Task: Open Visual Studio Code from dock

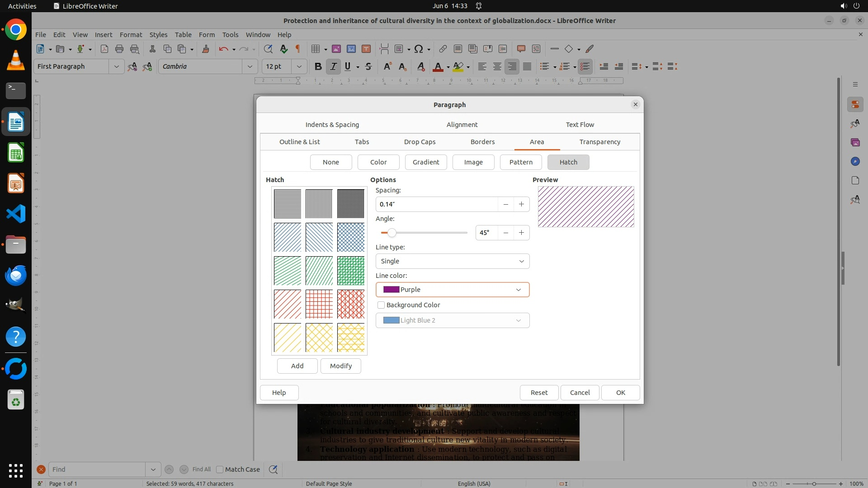Action: click(x=16, y=214)
